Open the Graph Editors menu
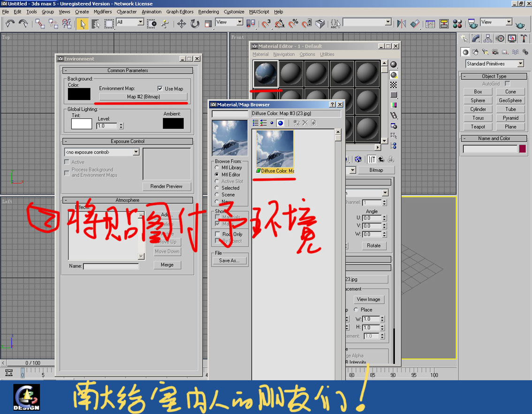 (180, 12)
